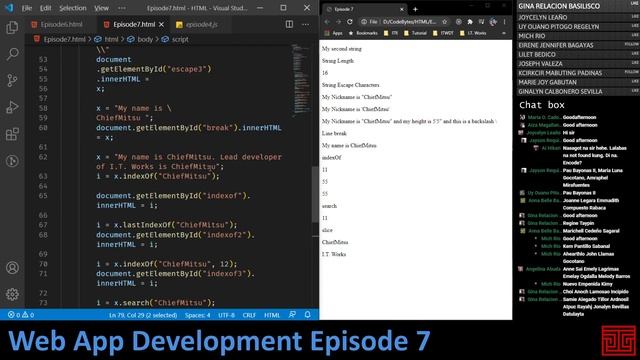Close the Episode7.html editor tab
Viewport: 640px width, 360px height.
161,24
